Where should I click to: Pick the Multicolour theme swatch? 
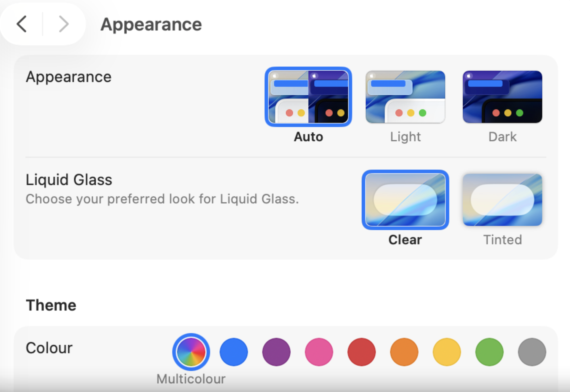coord(191,352)
